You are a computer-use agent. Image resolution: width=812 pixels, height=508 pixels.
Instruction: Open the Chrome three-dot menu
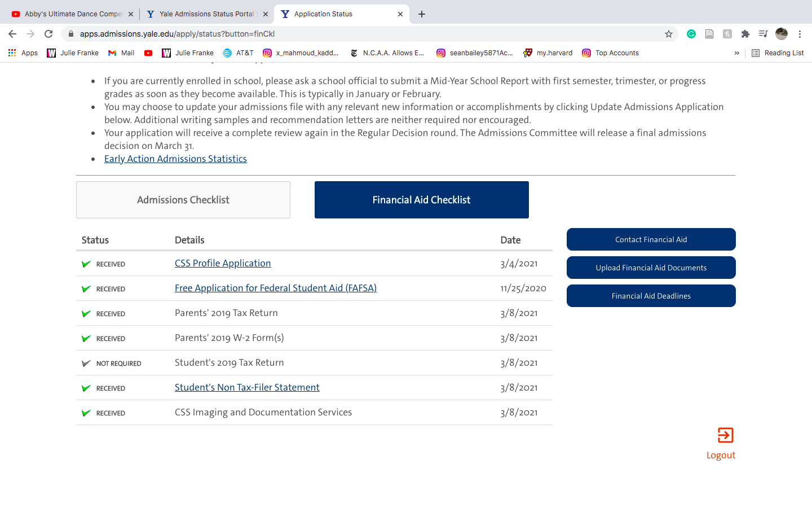click(800, 34)
